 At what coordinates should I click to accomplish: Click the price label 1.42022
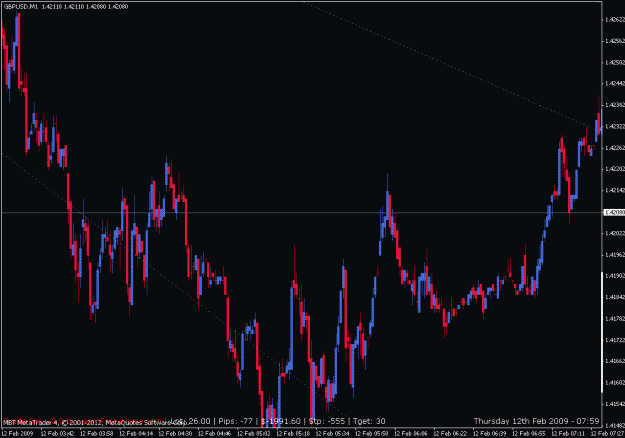(x=615, y=233)
